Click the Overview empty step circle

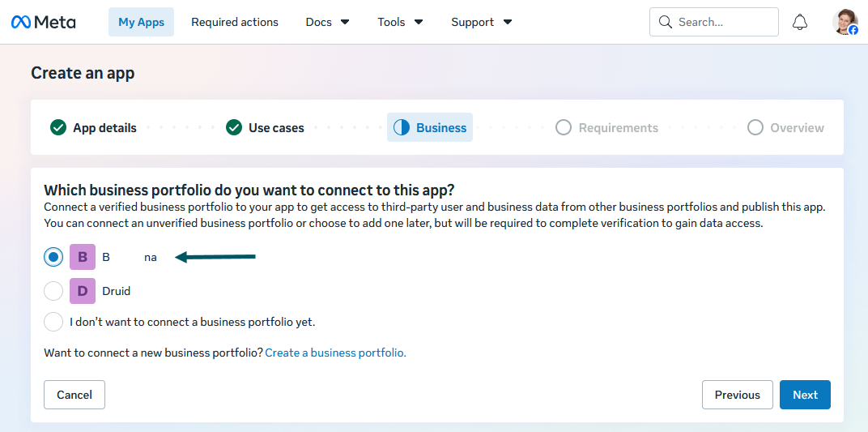755,127
